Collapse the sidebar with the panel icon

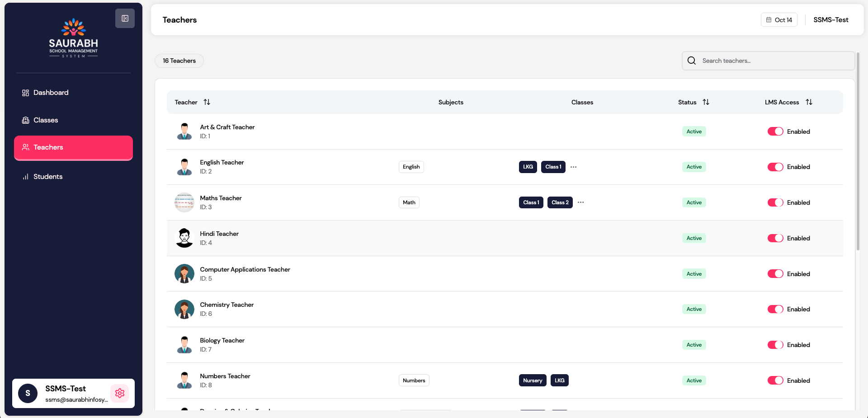[x=125, y=19]
